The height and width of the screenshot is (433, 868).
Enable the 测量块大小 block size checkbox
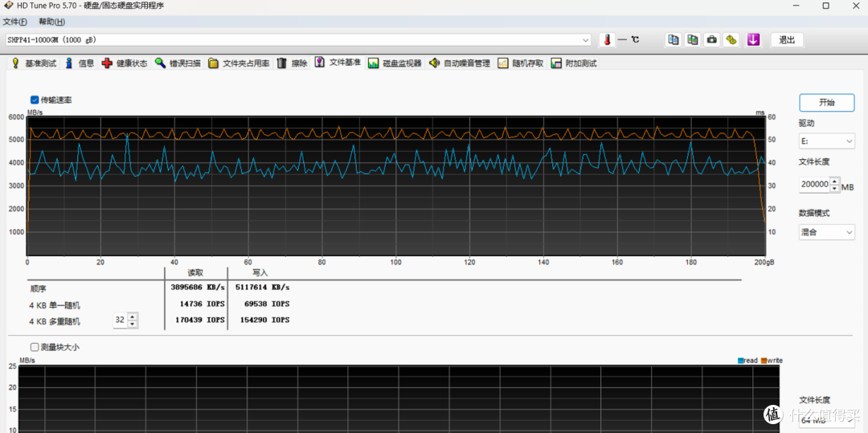[35, 347]
